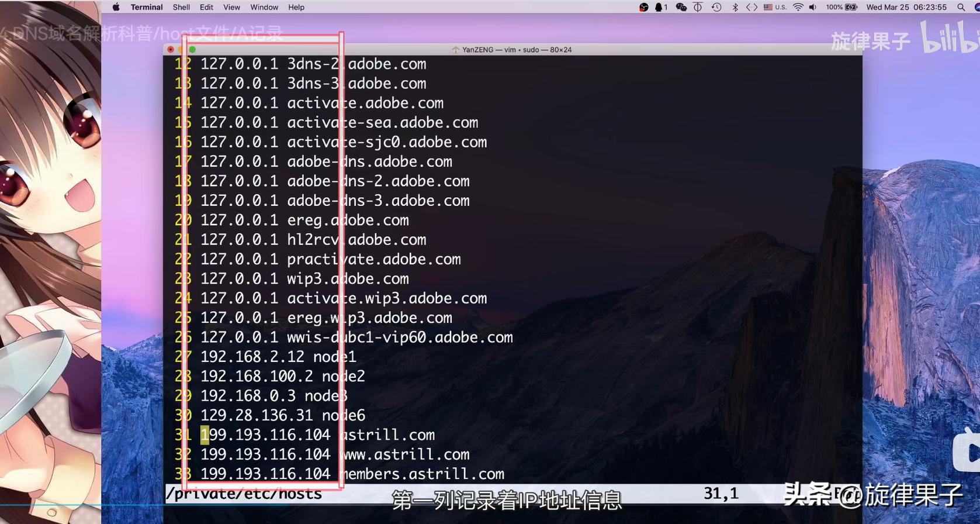Open the Help menu

pos(296,7)
